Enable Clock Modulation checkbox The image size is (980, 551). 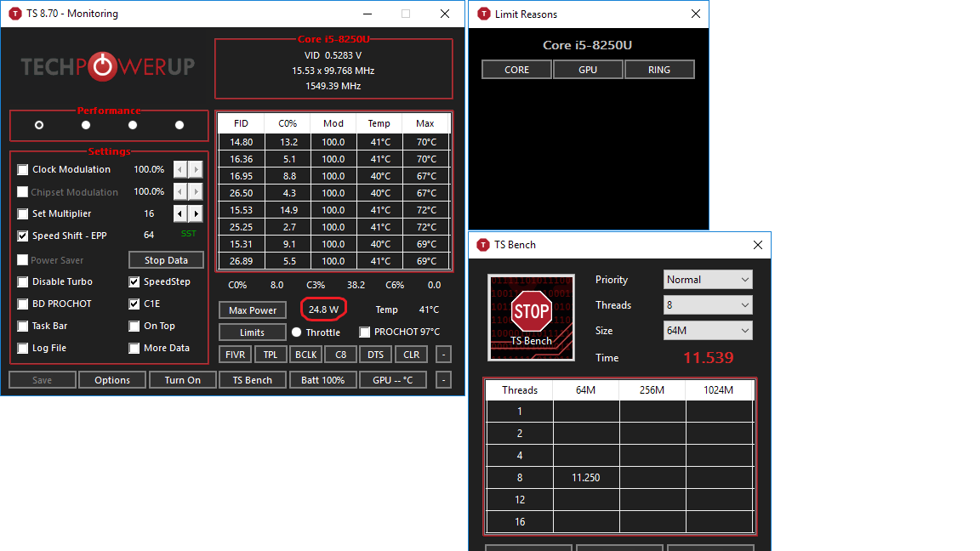pyautogui.click(x=22, y=169)
